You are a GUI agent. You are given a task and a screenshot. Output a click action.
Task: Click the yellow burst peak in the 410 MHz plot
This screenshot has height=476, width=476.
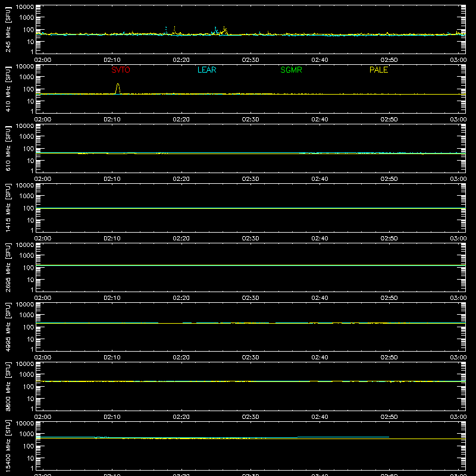coord(118,84)
